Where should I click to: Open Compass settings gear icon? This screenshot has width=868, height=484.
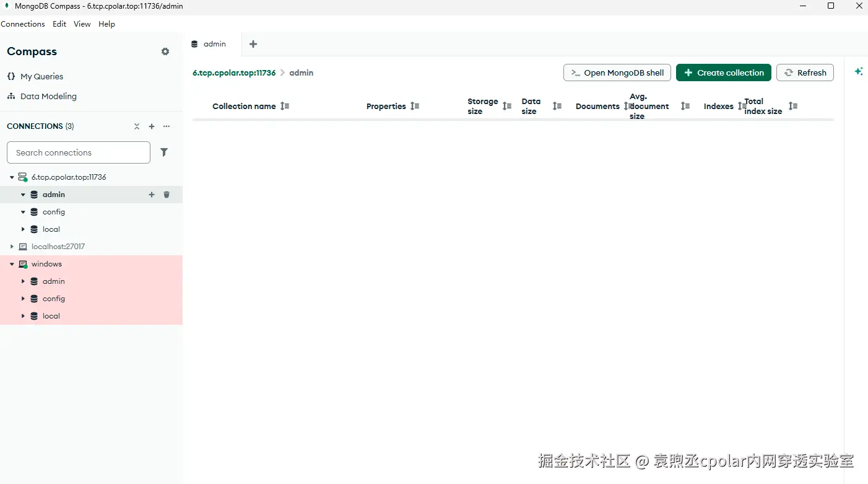click(x=165, y=51)
